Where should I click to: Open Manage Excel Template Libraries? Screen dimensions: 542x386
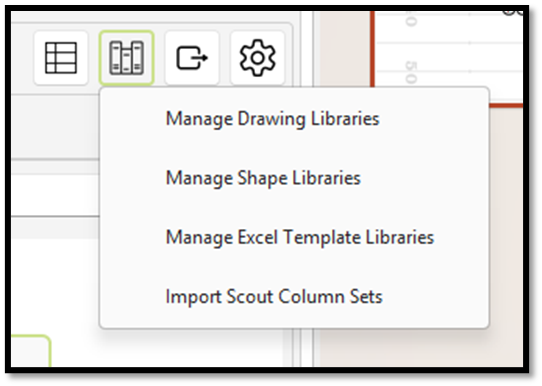pyautogui.click(x=300, y=237)
